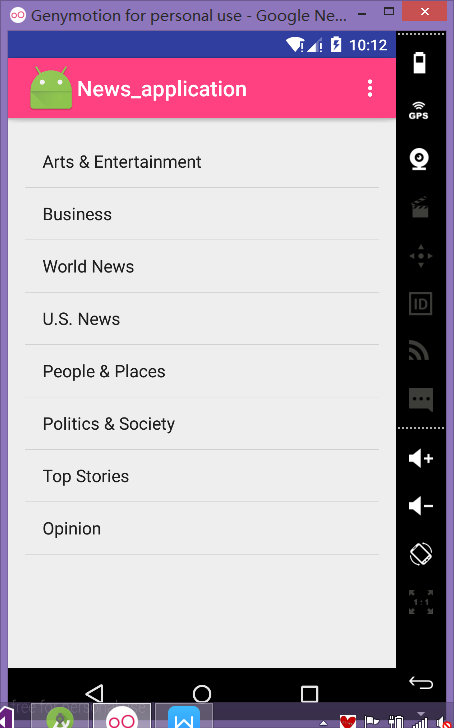Decrease the volume with the speaker minus icon
This screenshot has height=728, width=454.
pos(421,506)
